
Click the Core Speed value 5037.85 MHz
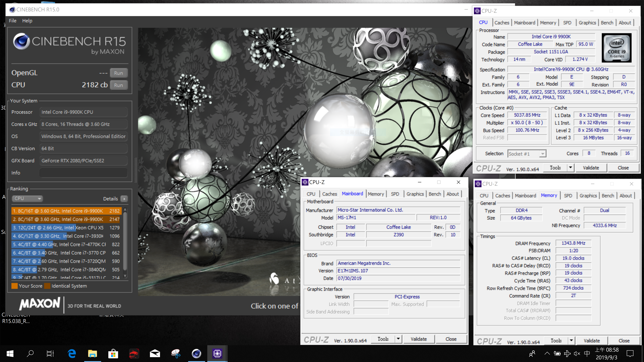click(527, 115)
